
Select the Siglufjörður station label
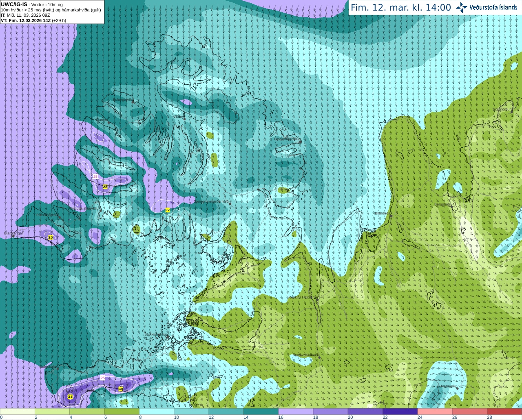[x=502, y=109]
